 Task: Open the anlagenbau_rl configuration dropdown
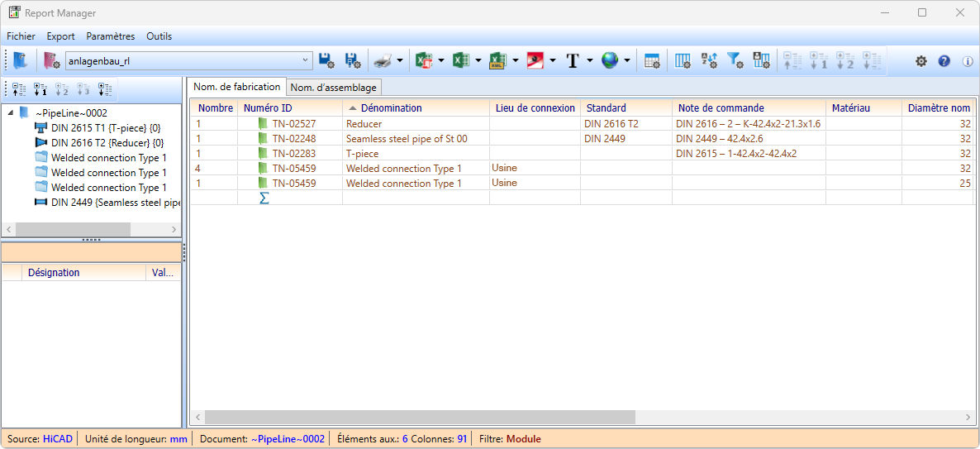[305, 60]
